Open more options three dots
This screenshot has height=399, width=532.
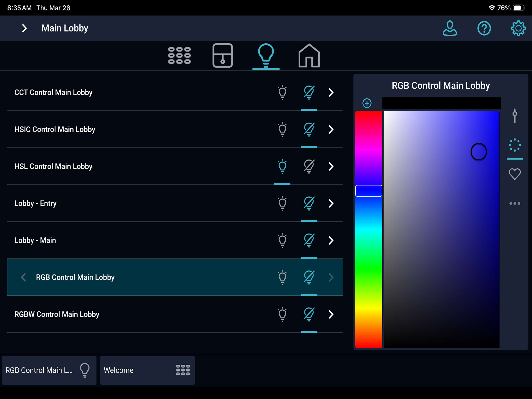(514, 204)
